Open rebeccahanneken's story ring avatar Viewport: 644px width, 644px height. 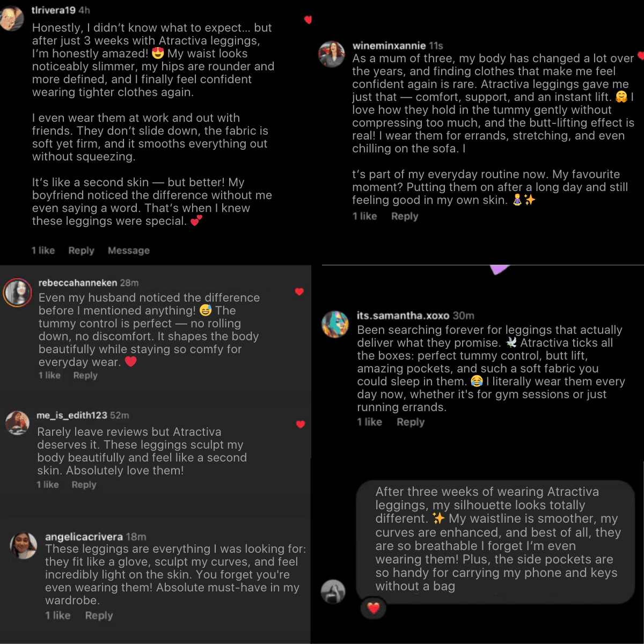tap(17, 293)
